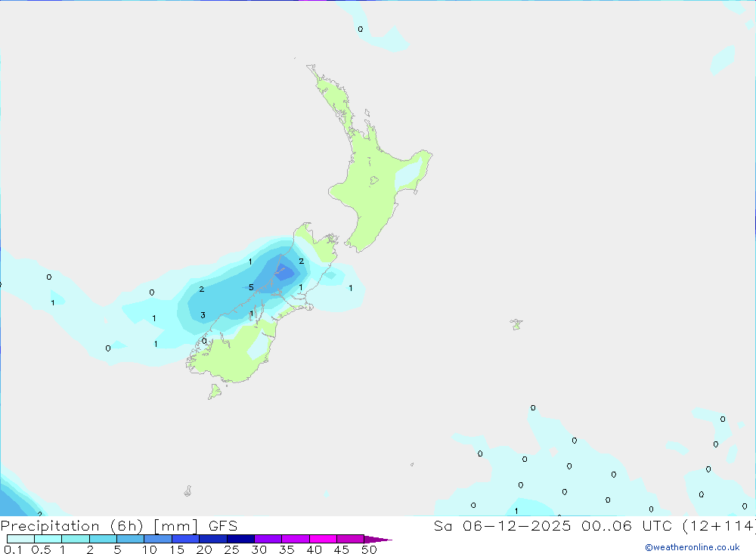Click the legend label '0.5'
This screenshot has width=756, height=554.
(41, 549)
